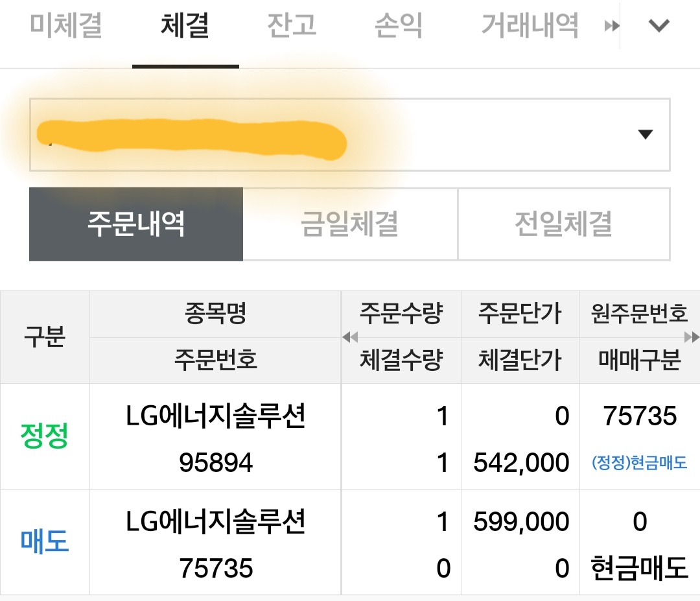Select the 주문내역 button
The image size is (700, 601).
coord(136,224)
